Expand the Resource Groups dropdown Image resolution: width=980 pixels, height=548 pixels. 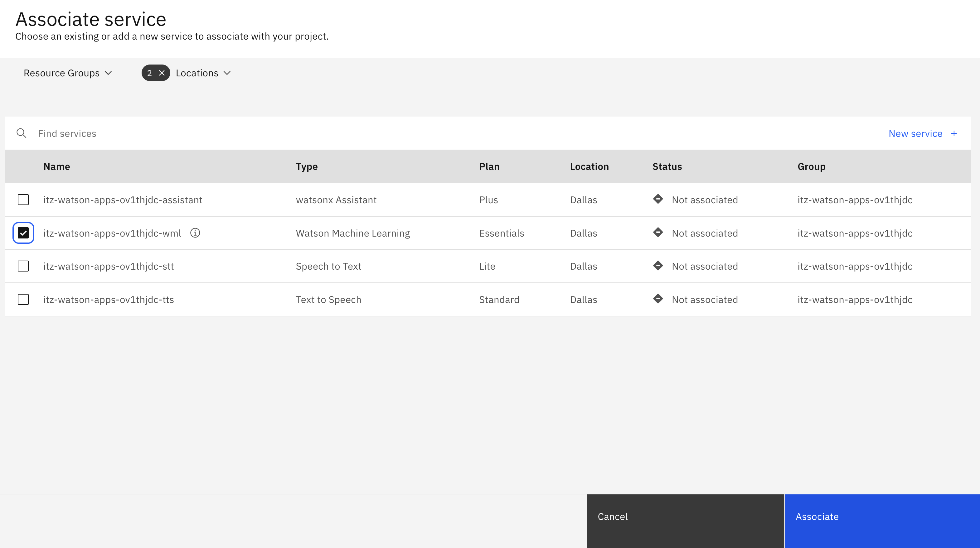[68, 73]
